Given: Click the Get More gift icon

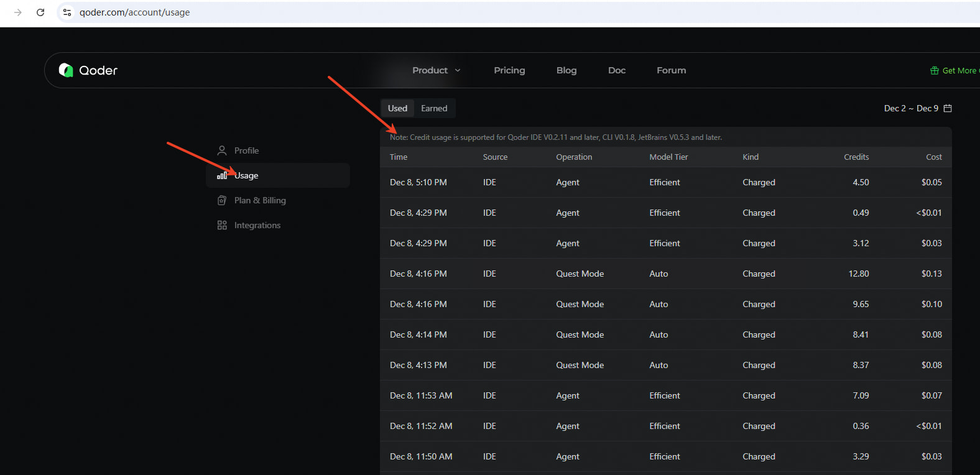Looking at the screenshot, I should tap(934, 71).
